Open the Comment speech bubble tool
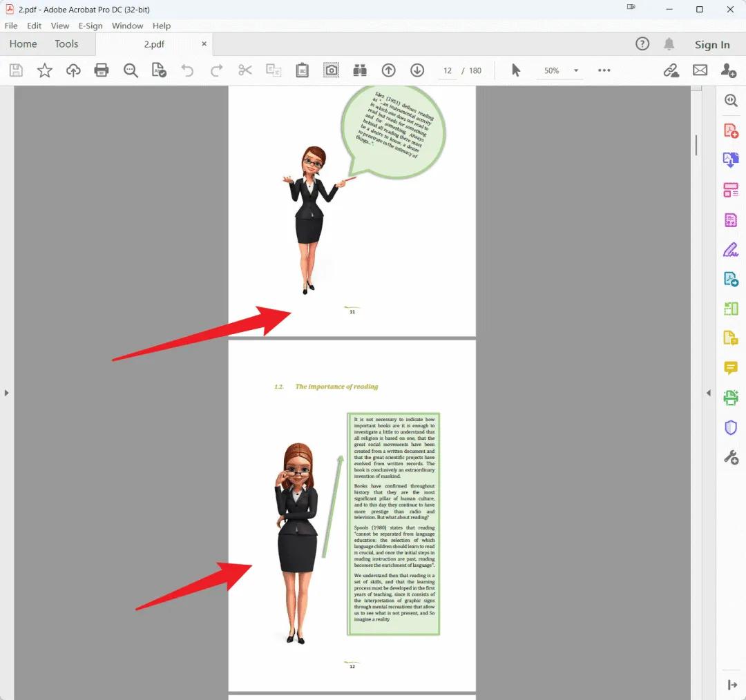The height and width of the screenshot is (700, 746). tap(731, 367)
